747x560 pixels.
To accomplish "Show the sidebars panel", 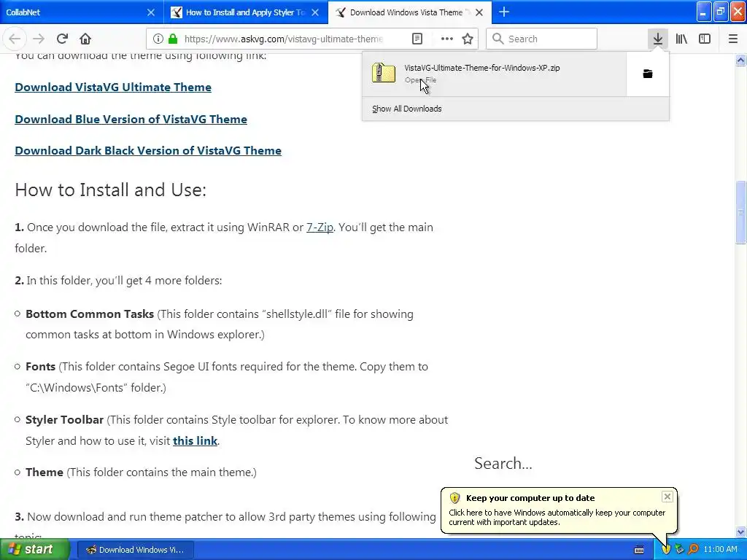I will point(705,39).
